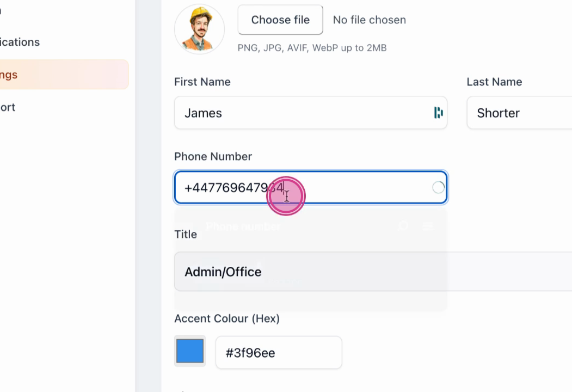
Task: Click the Accent Colour (Hex) label
Action: tap(227, 318)
